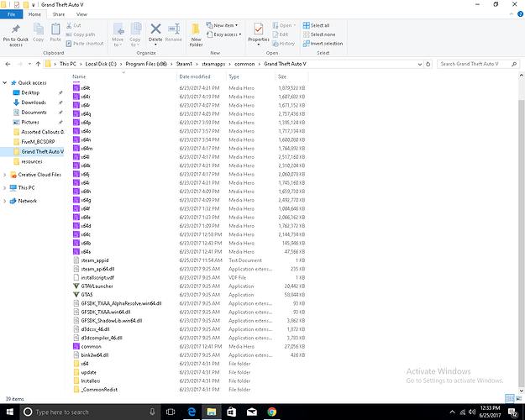Click the Copy icon in Clipboard group
The width and height of the screenshot is (525, 420).
(38, 29)
